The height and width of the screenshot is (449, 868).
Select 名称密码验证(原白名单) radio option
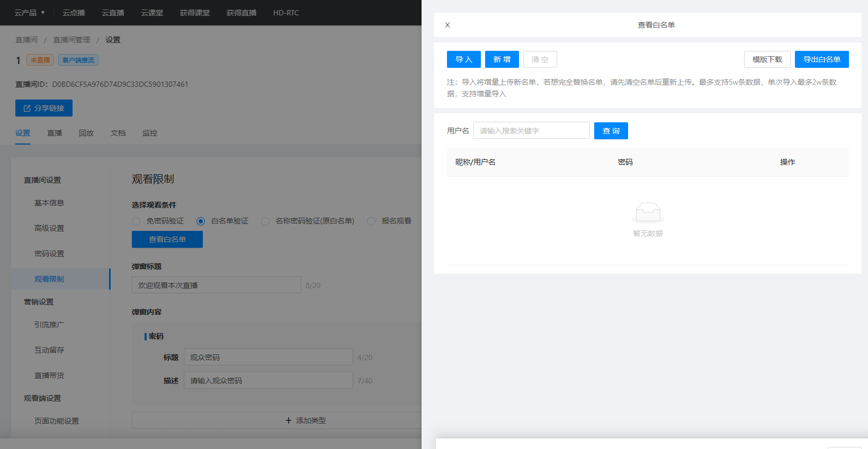(x=265, y=221)
